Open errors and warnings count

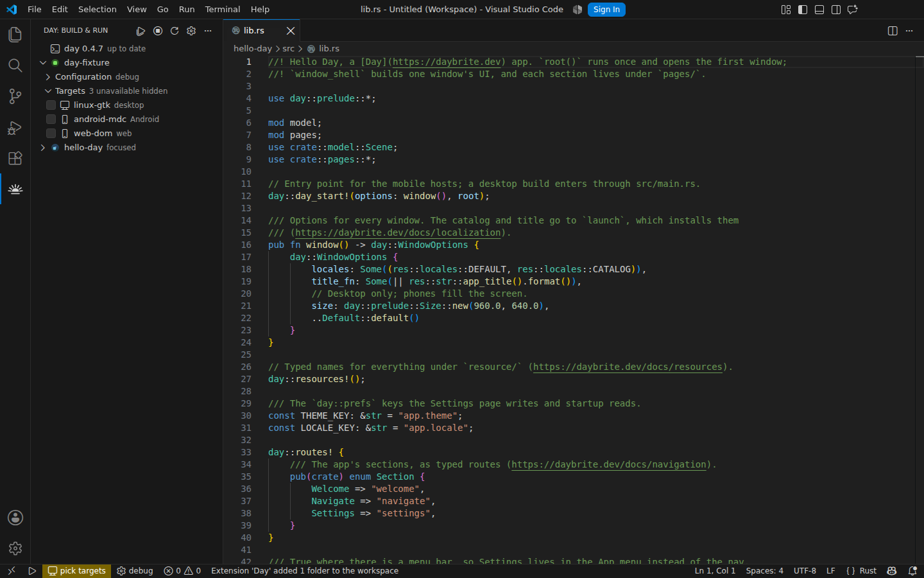182,571
